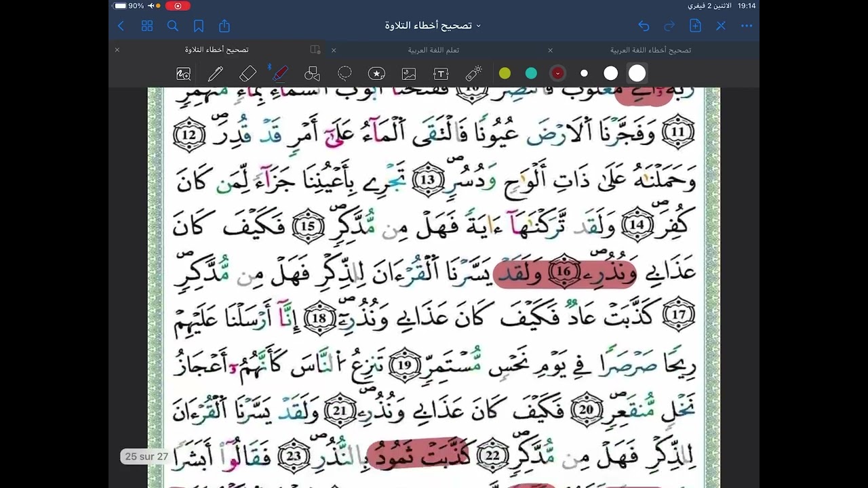Viewport: 868px width, 488px height.
Task: Open split view from the tab bar icon
Action: (x=315, y=50)
